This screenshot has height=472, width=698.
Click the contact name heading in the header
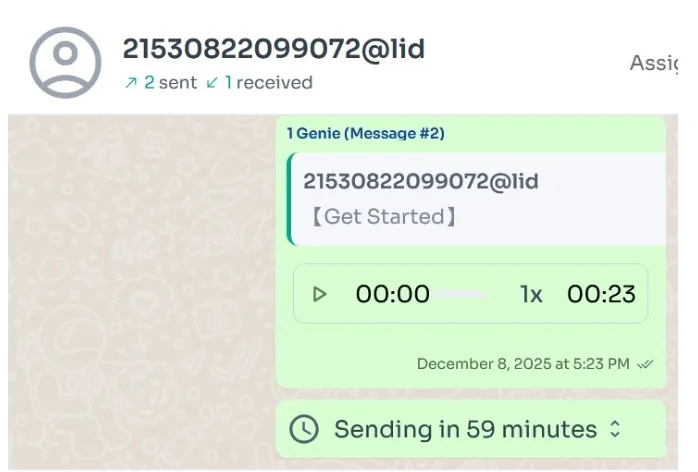(x=273, y=50)
